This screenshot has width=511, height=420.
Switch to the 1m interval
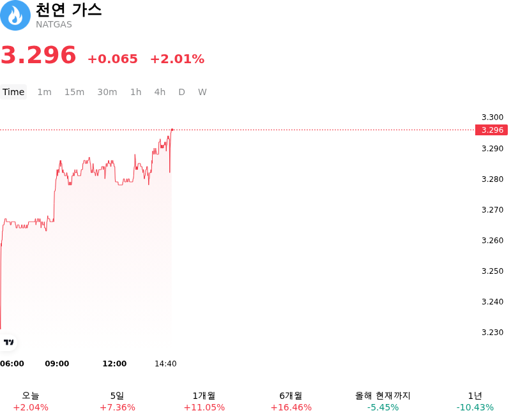click(44, 92)
